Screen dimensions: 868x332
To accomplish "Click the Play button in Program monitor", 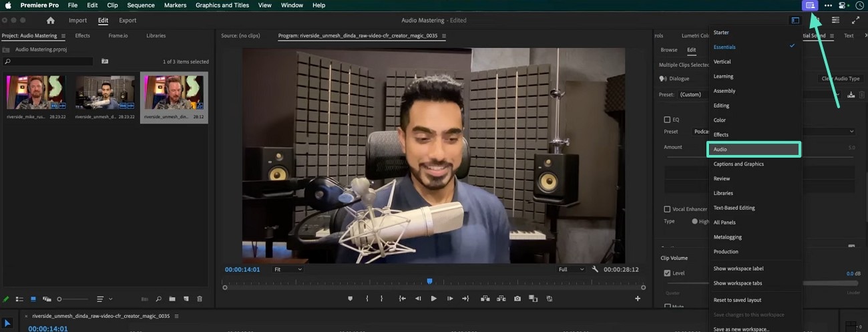I will tap(433, 299).
